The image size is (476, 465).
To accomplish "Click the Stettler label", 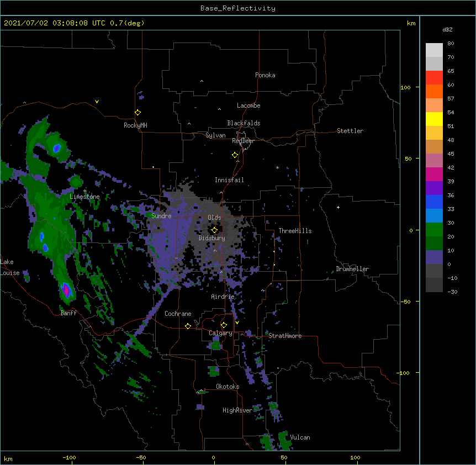I will (x=350, y=131).
